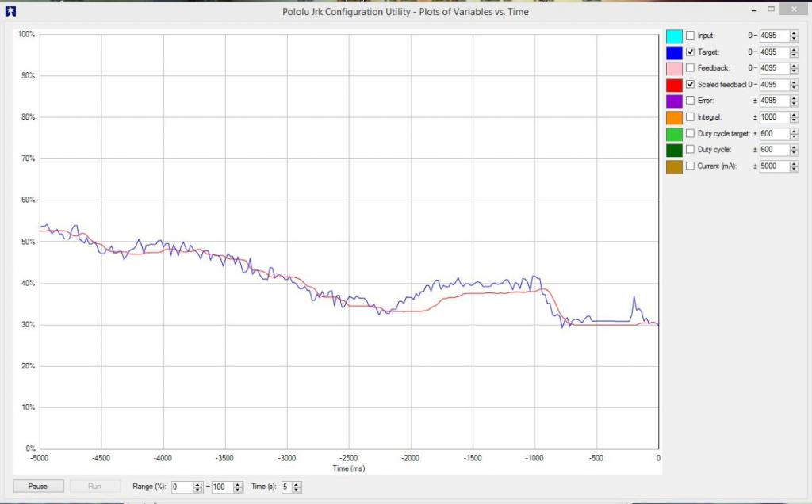Click the Range maximum field showing 100
Image resolution: width=812 pixels, height=504 pixels.
click(223, 487)
